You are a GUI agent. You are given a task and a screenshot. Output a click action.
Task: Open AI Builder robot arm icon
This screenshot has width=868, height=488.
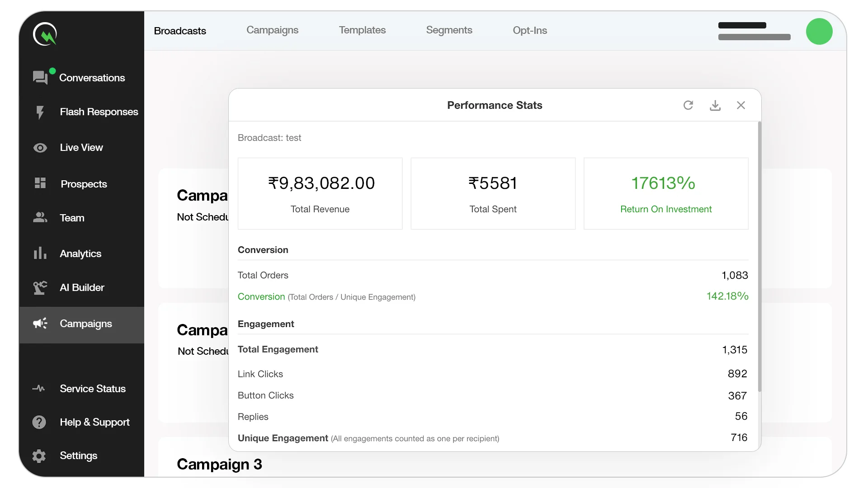[40, 287]
